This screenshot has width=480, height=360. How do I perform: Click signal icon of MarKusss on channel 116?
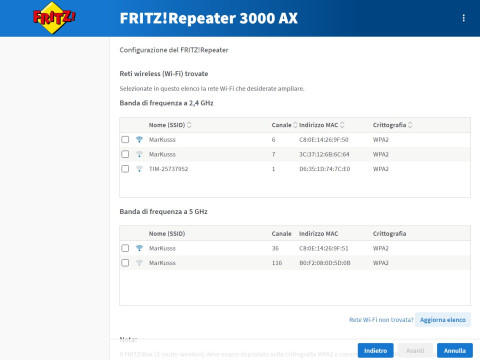tap(139, 263)
